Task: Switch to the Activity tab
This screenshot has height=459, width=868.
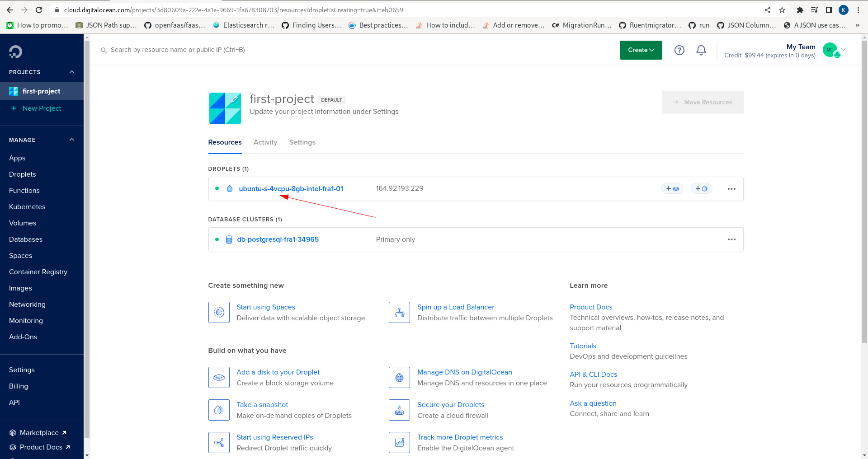Action: pyautogui.click(x=265, y=142)
